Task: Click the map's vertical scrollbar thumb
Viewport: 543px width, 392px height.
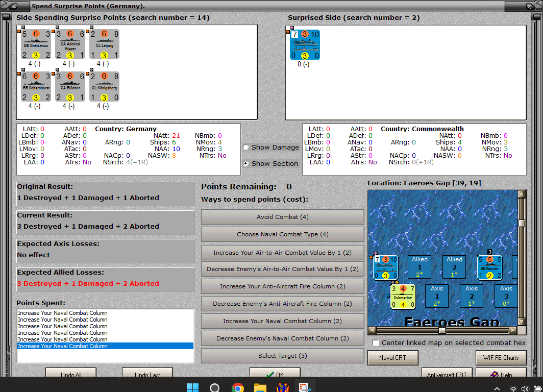Action: coord(522,224)
